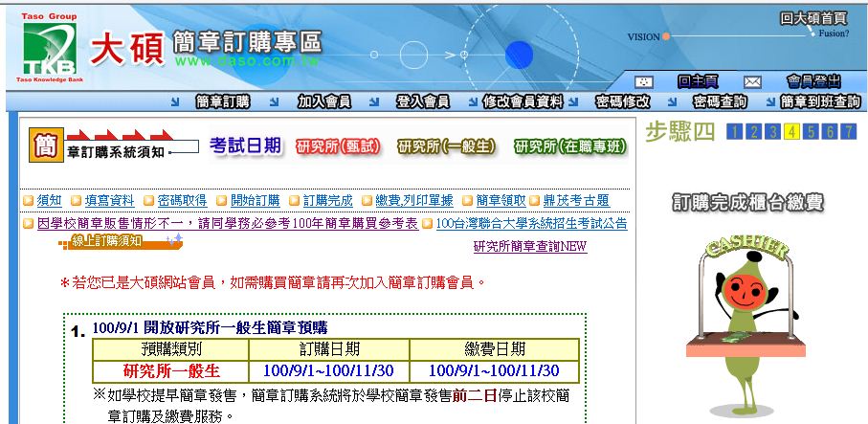The image size is (868, 424).
Task: Click arrow icon left of 加入會員 menu
Action: (x=274, y=101)
